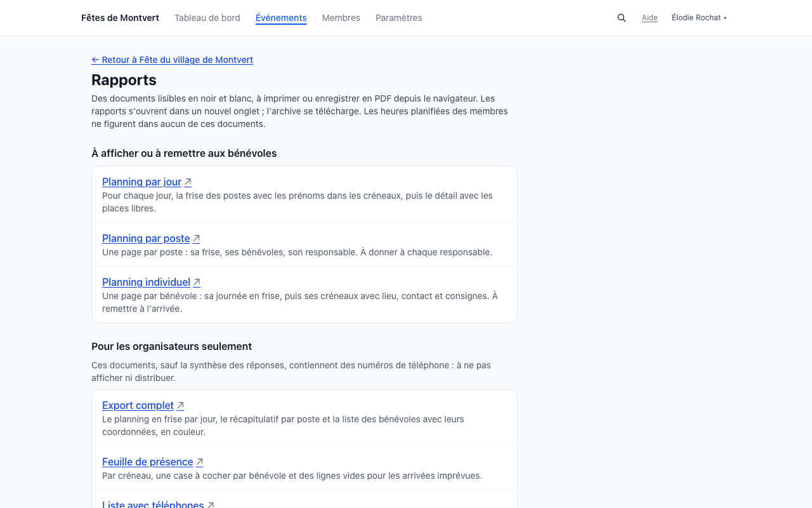Click external-link icon beside Planning par poste
Viewport: 812px width, 508px height.
(x=197, y=239)
